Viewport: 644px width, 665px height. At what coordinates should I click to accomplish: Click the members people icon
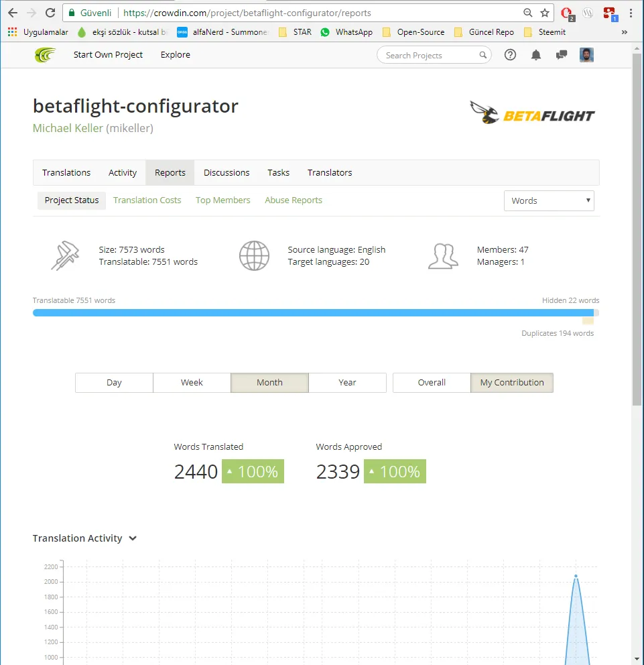tap(443, 255)
